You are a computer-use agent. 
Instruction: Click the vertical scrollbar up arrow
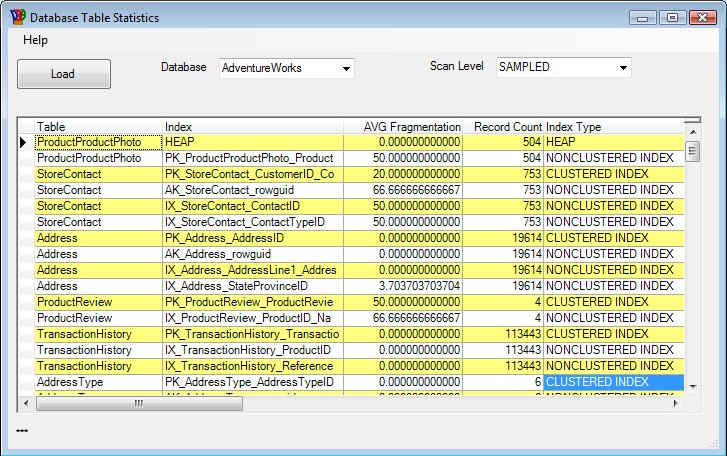coord(693,132)
